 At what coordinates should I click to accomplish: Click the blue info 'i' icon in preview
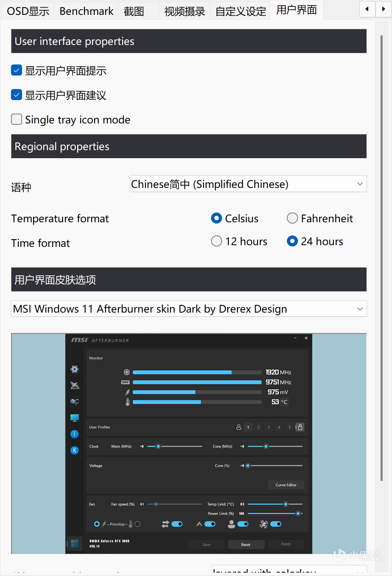[x=75, y=434]
